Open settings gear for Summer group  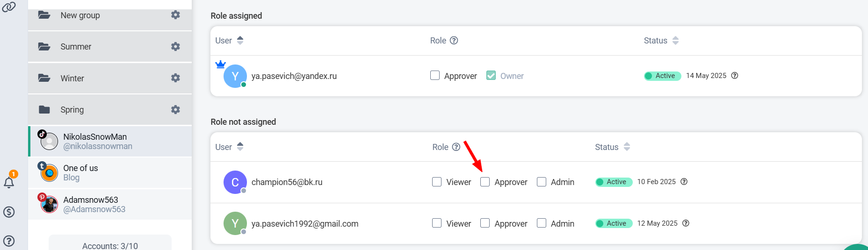point(175,47)
